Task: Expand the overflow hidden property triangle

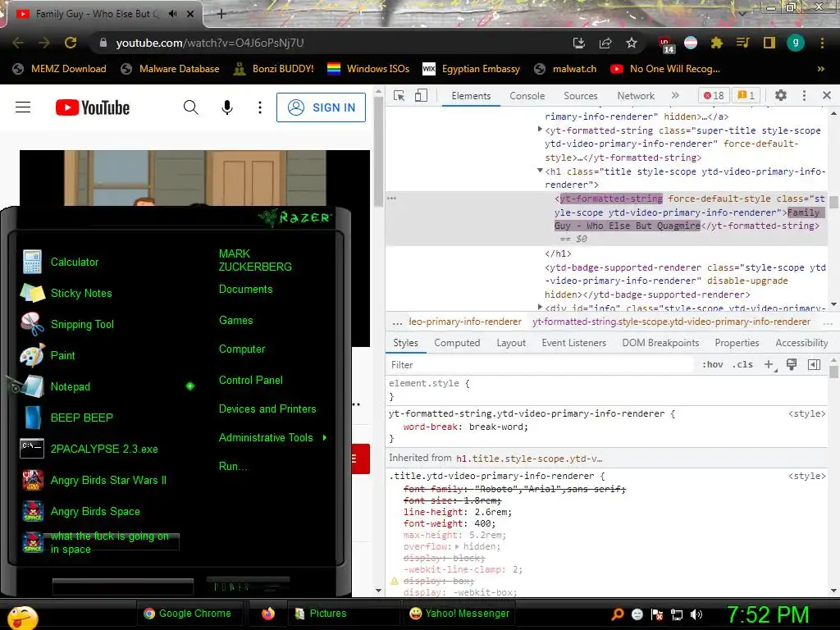Action: [457, 546]
